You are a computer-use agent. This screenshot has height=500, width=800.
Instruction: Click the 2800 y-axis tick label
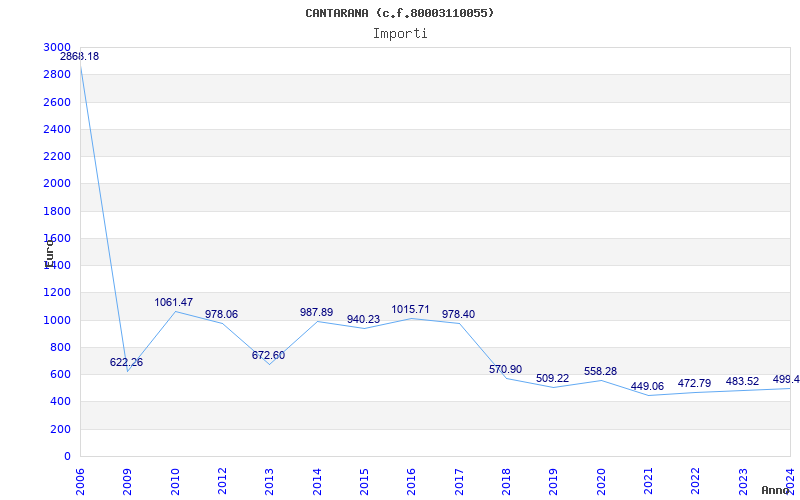coord(57,74)
